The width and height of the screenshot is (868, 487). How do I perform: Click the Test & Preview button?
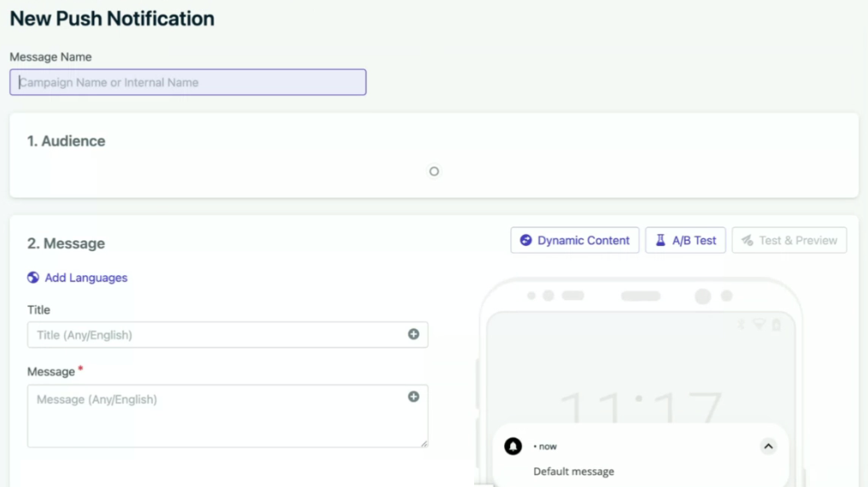pos(789,240)
